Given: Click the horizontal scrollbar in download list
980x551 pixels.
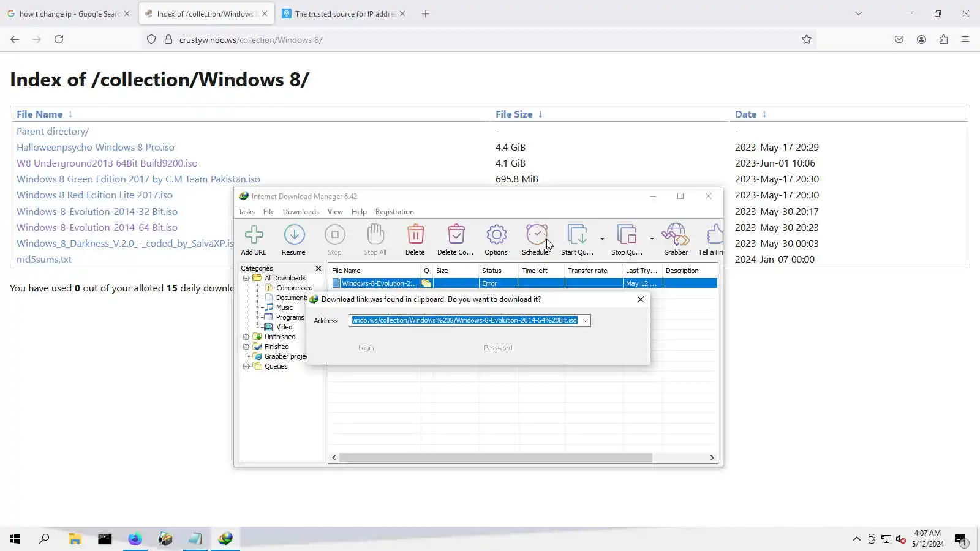Looking at the screenshot, I should coord(496,458).
